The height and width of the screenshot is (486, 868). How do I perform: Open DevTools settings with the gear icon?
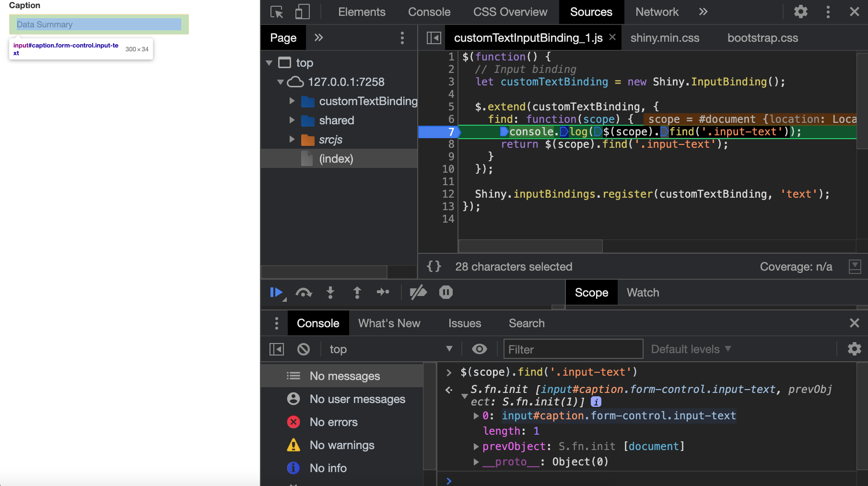pyautogui.click(x=800, y=12)
